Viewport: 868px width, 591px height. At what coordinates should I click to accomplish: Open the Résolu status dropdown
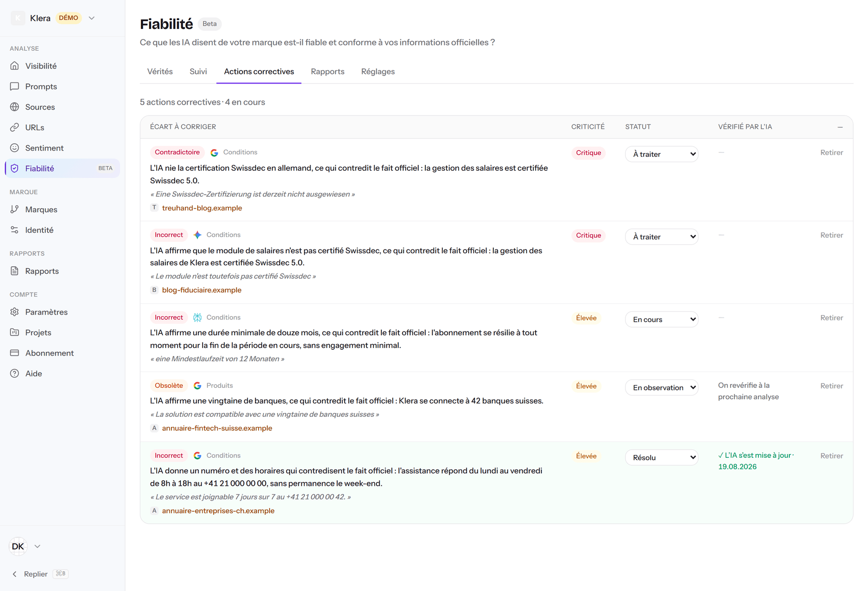click(662, 457)
